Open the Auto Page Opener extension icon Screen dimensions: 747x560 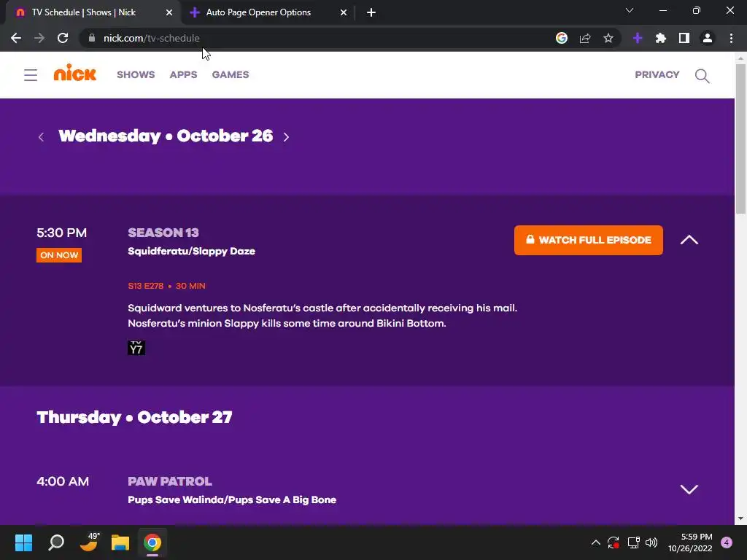click(638, 38)
